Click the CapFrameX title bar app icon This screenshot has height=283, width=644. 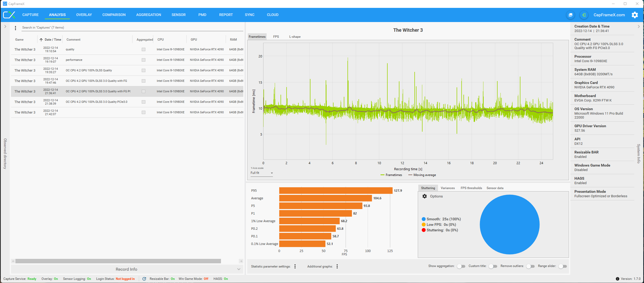pyautogui.click(x=5, y=4)
